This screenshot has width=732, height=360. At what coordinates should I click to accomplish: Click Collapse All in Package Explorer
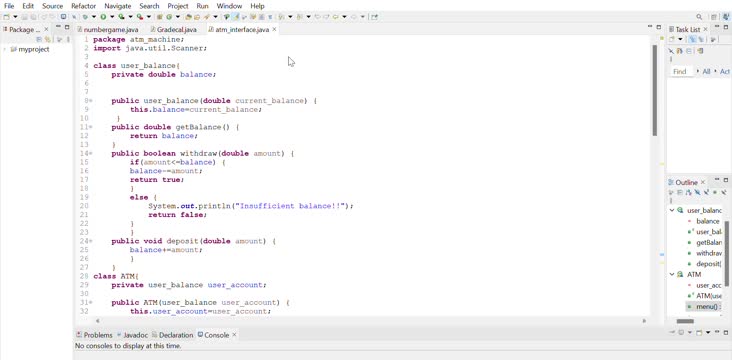40,40
